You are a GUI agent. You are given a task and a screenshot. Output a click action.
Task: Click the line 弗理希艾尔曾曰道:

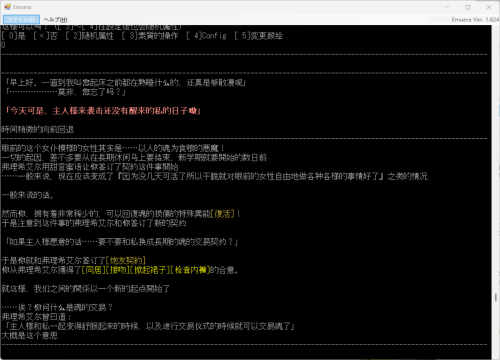(36, 317)
